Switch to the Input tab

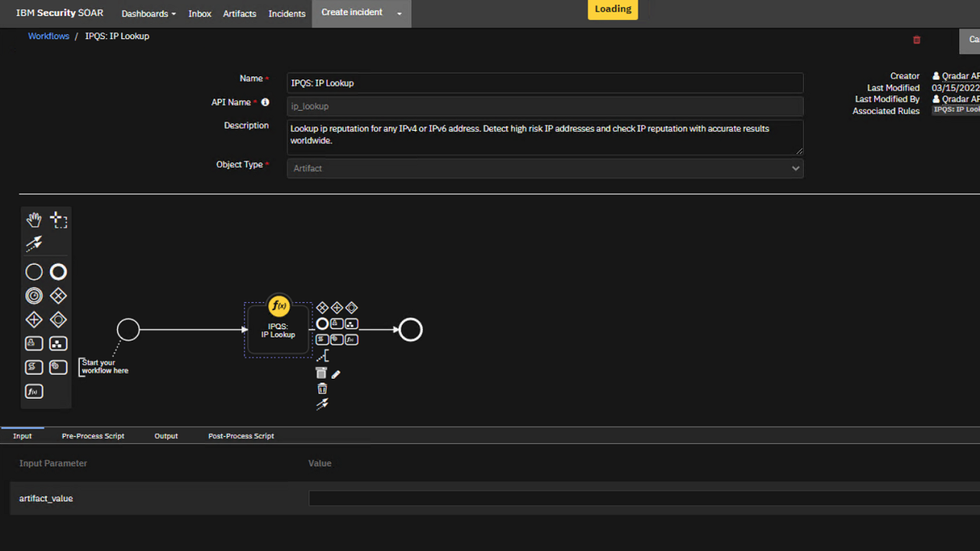point(22,436)
